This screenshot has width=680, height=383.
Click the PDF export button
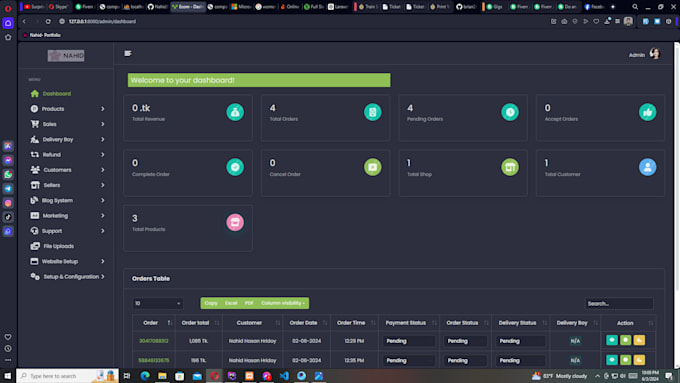pyautogui.click(x=249, y=303)
